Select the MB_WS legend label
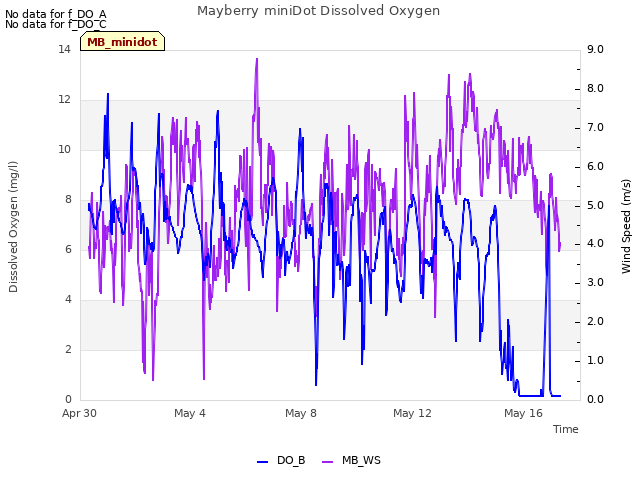 [x=361, y=460]
